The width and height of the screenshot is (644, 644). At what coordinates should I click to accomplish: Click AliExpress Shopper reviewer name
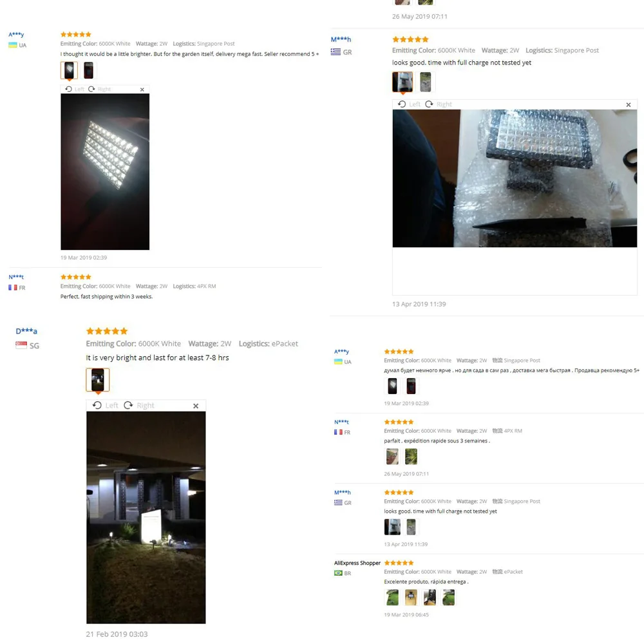tap(357, 563)
